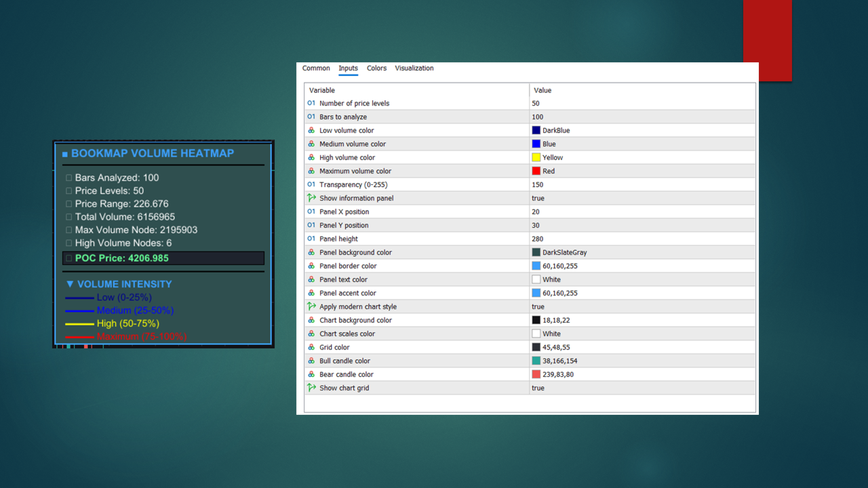The image size is (868, 488).
Task: Click the color icon beside Panel accent color
Action: 311,293
